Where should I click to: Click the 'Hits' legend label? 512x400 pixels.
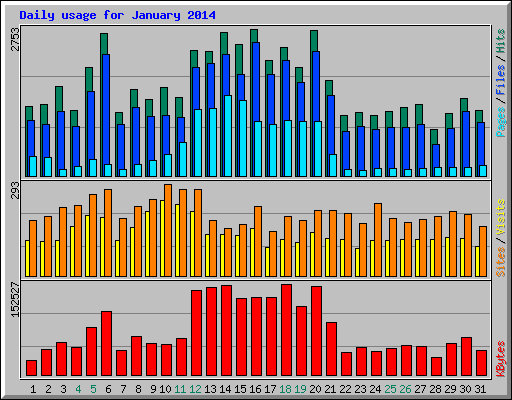tap(500, 41)
